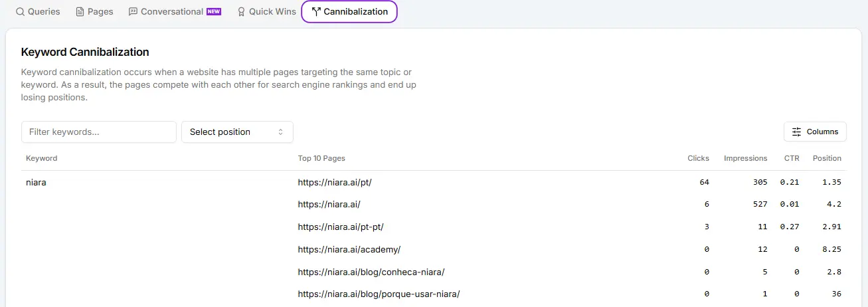
Task: Click the position value 36
Action: (837, 294)
